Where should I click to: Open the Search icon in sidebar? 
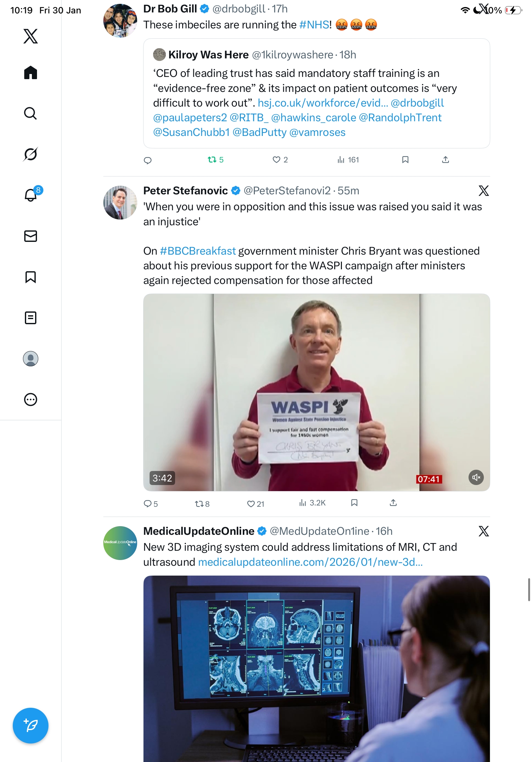point(31,113)
